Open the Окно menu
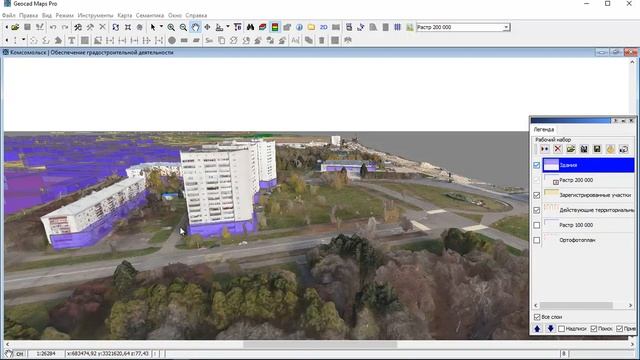The height and width of the screenshot is (360, 640). click(x=175, y=16)
